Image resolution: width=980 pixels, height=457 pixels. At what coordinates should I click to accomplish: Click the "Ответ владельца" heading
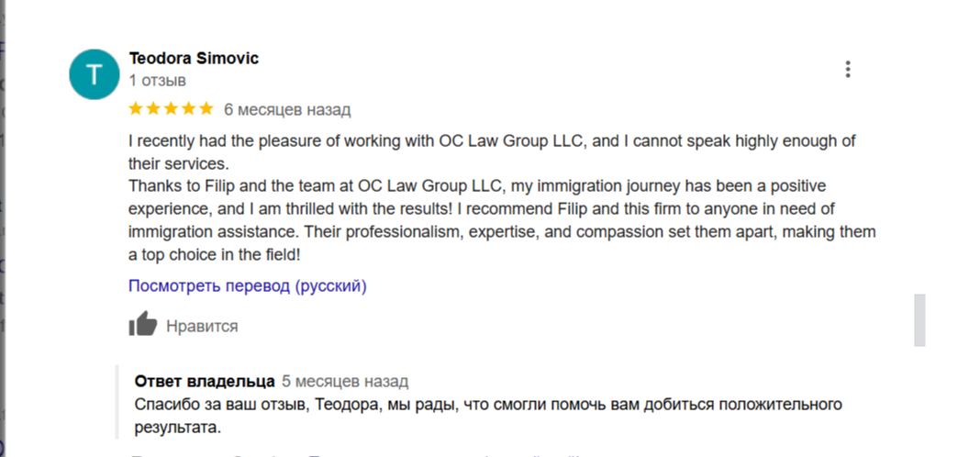pyautogui.click(x=205, y=381)
